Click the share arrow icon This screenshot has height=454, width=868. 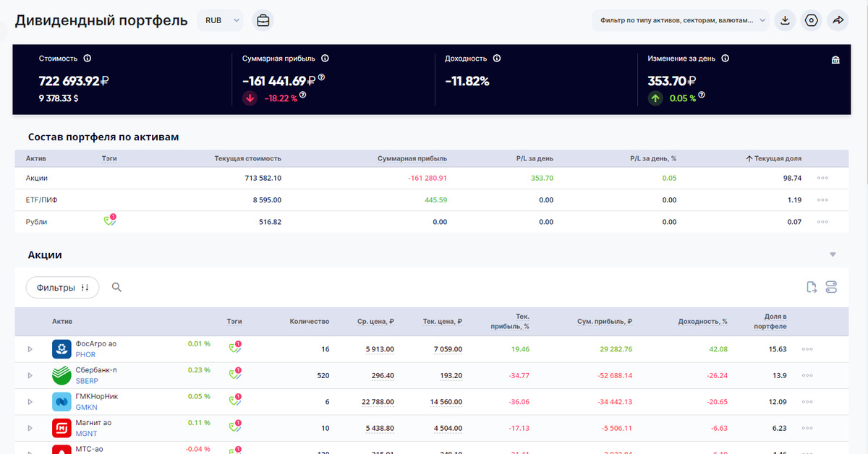(838, 21)
